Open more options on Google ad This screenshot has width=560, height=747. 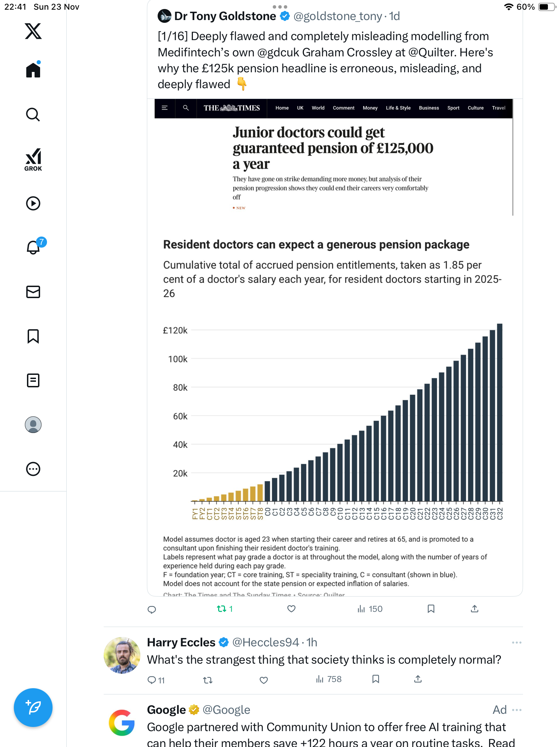(x=516, y=710)
